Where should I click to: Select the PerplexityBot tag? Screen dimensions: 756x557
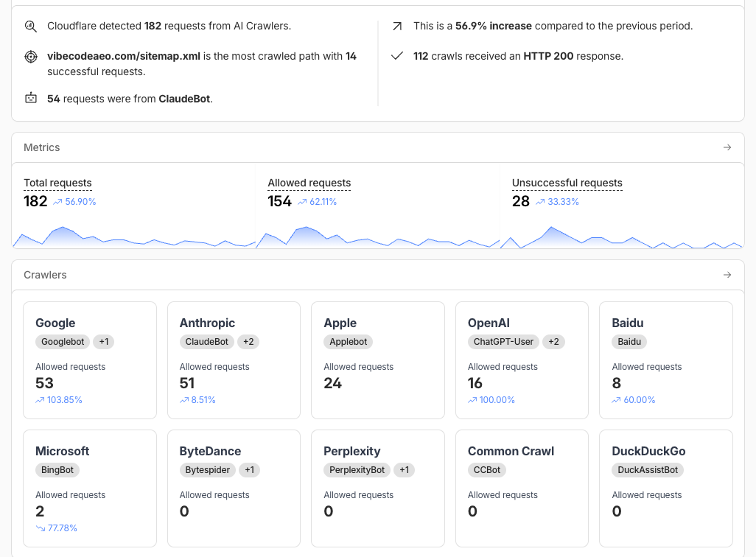(357, 470)
